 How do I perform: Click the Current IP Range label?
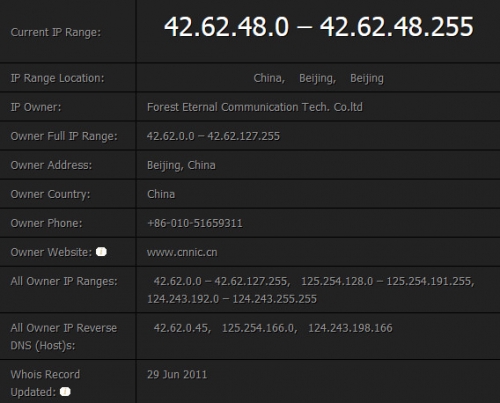point(56,32)
